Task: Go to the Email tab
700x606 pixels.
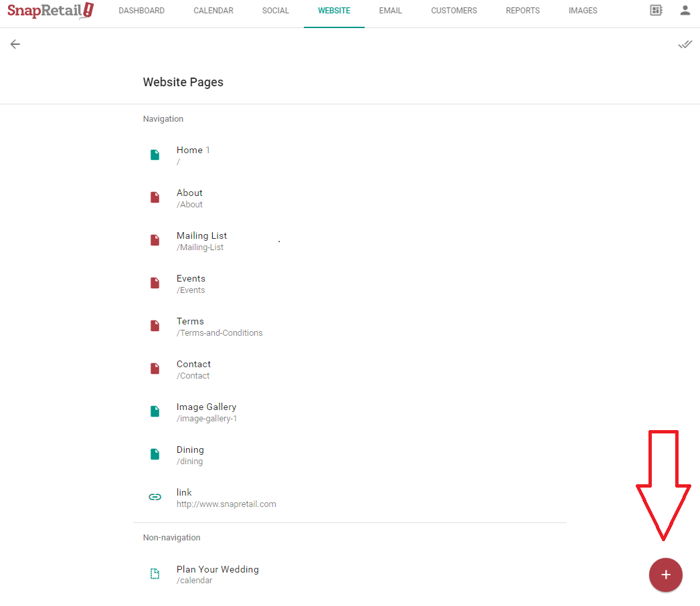Action: pos(390,11)
